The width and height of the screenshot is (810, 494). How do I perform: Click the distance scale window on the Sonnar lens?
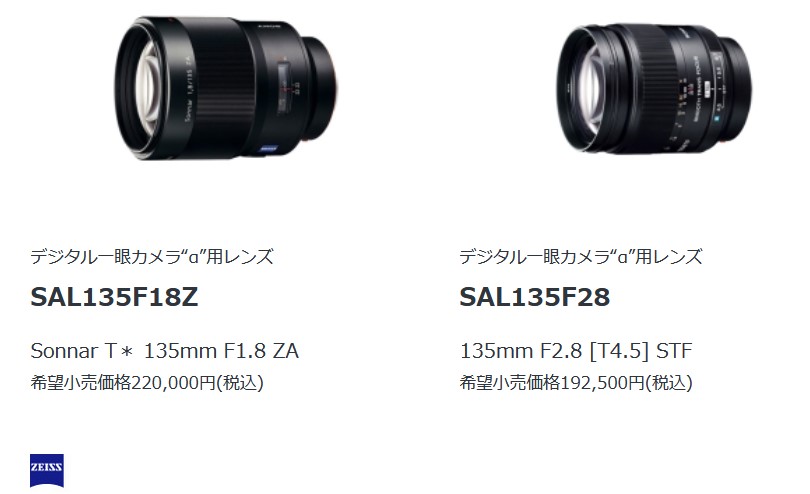283,87
